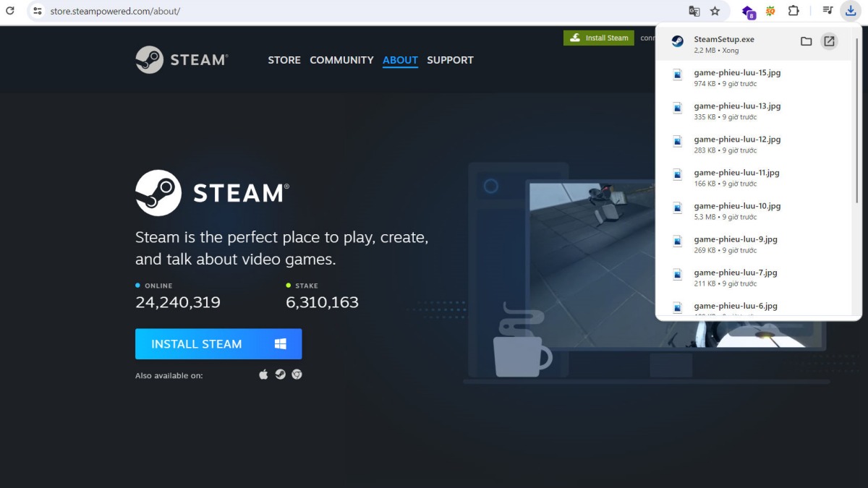Open the Google Translate page icon
868x488 pixels.
[694, 11]
